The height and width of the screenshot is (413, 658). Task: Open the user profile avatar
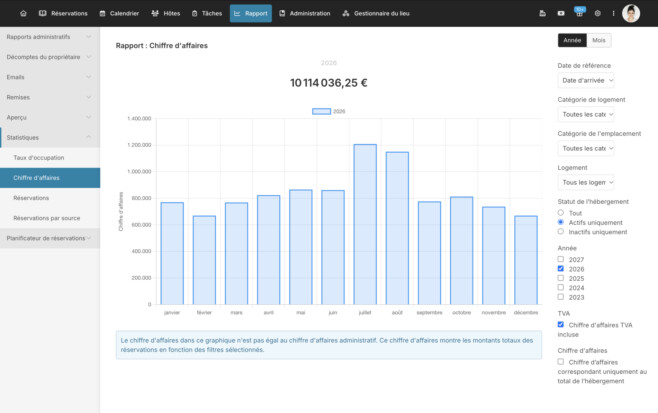[631, 13]
